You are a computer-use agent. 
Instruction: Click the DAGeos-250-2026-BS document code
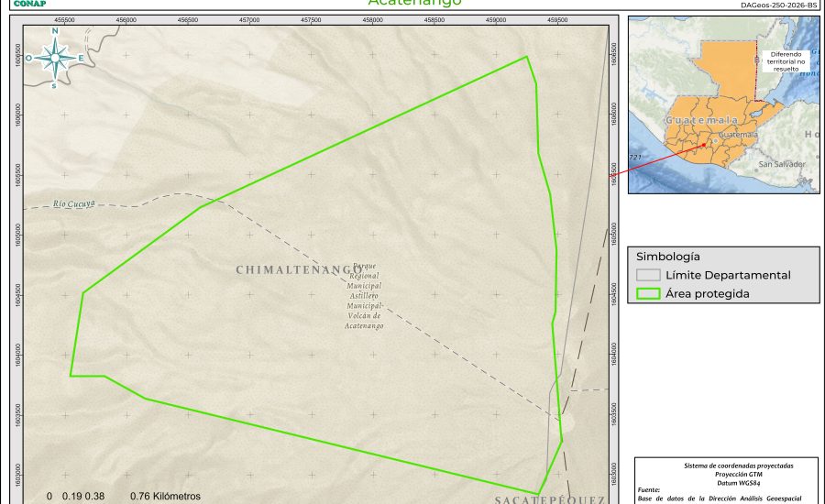(777, 5)
